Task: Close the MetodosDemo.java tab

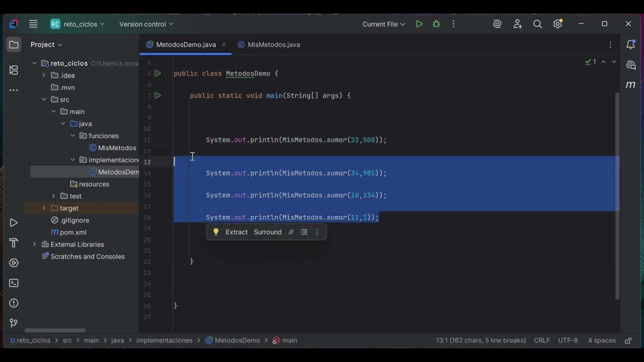Action: (223, 45)
